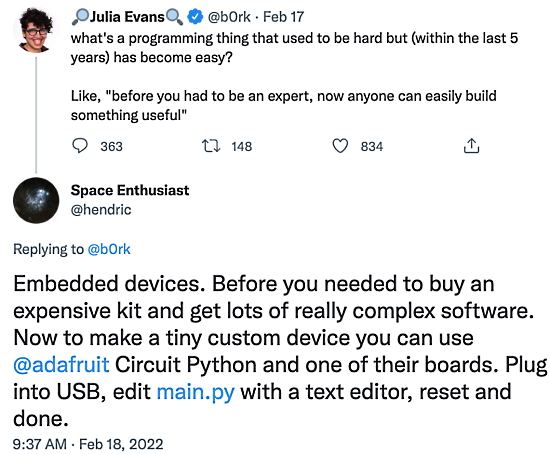Click the 834 likes count
This screenshot has height=454, width=550.
pos(372,146)
